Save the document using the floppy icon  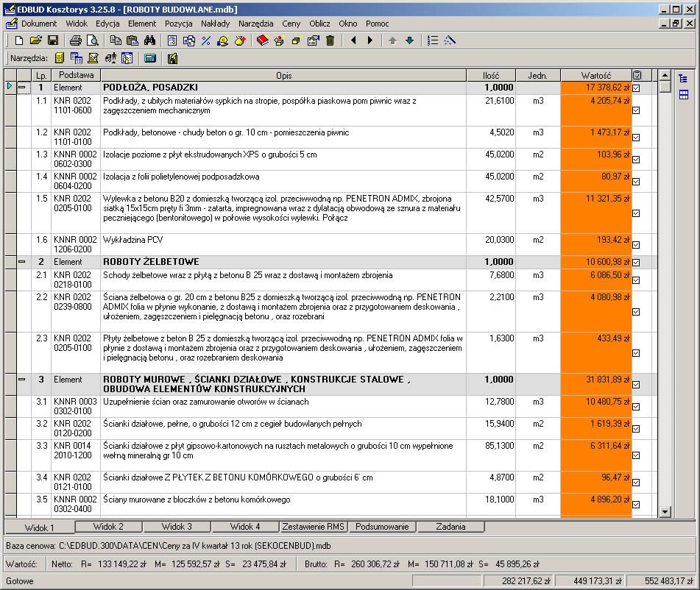[53, 40]
